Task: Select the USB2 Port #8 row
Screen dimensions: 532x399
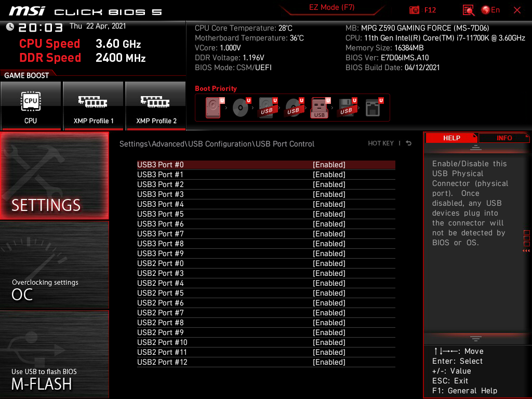Action: pyautogui.click(x=266, y=322)
